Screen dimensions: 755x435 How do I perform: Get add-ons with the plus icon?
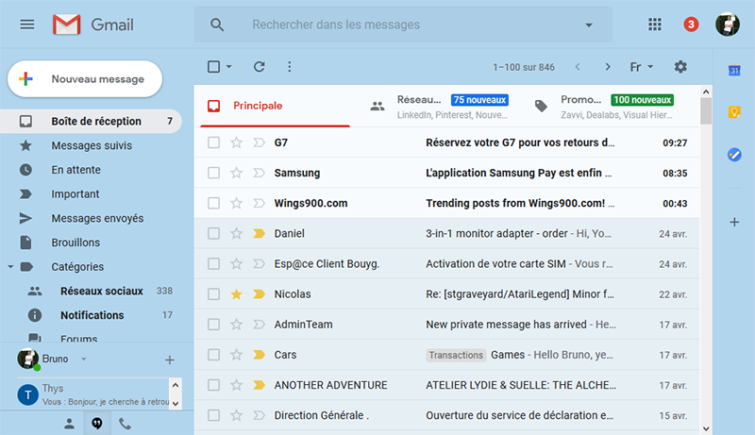[x=734, y=222]
